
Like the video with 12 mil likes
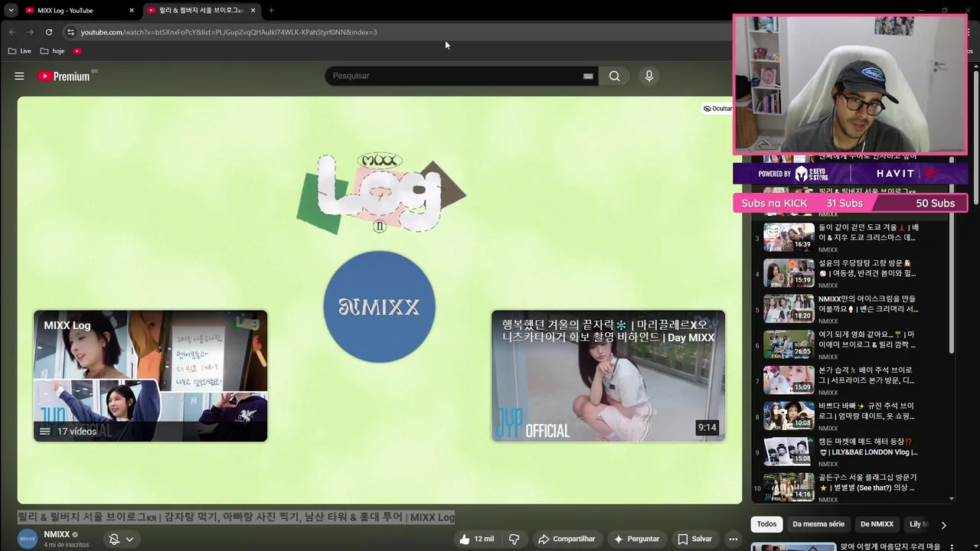pyautogui.click(x=476, y=539)
